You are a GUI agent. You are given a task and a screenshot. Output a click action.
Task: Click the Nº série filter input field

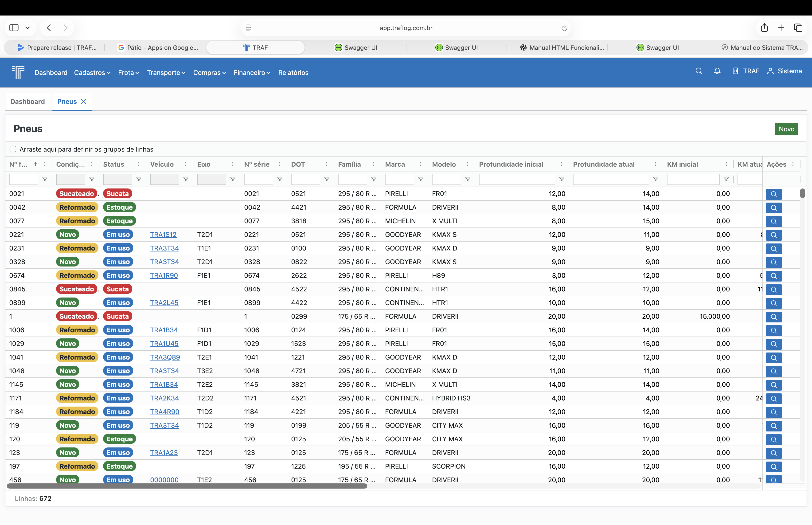tap(258, 179)
